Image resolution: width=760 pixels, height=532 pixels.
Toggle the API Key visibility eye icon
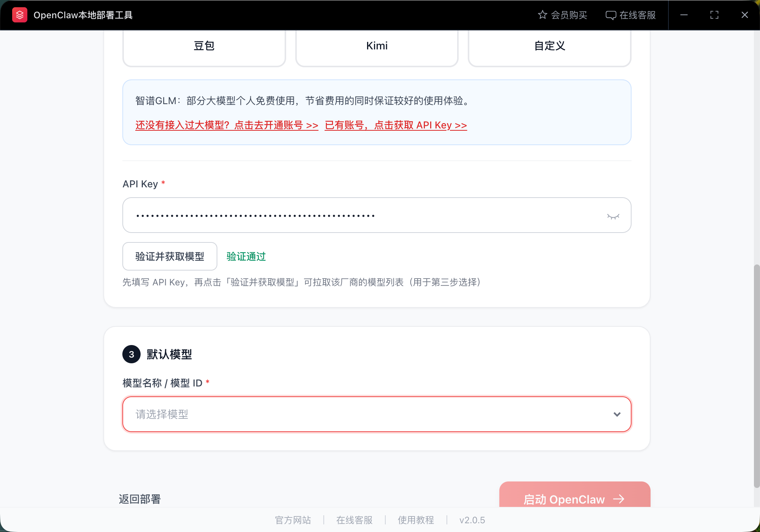[x=613, y=215]
